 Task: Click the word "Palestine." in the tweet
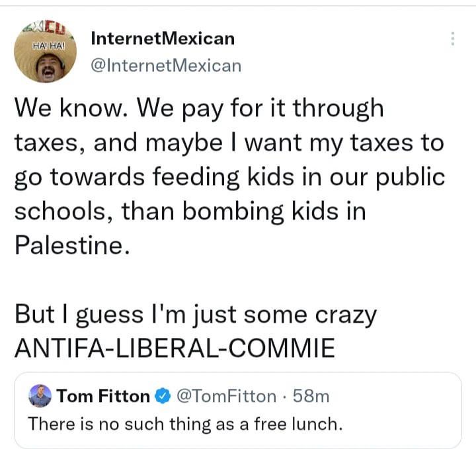[x=69, y=245]
